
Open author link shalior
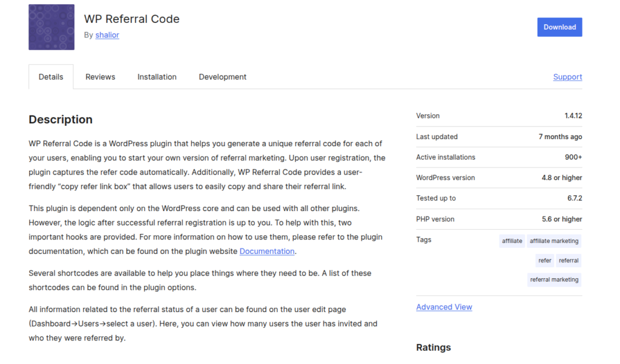pyautogui.click(x=107, y=35)
